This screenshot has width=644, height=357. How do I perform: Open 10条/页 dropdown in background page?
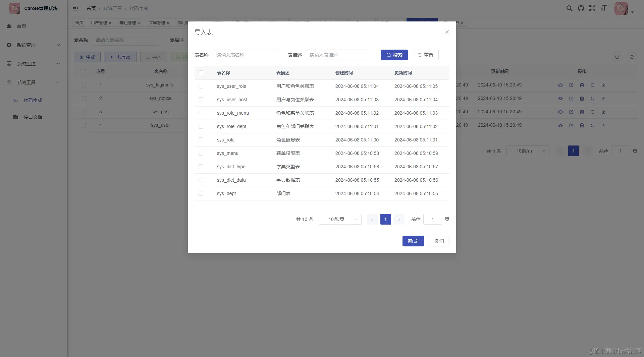pyautogui.click(x=528, y=151)
